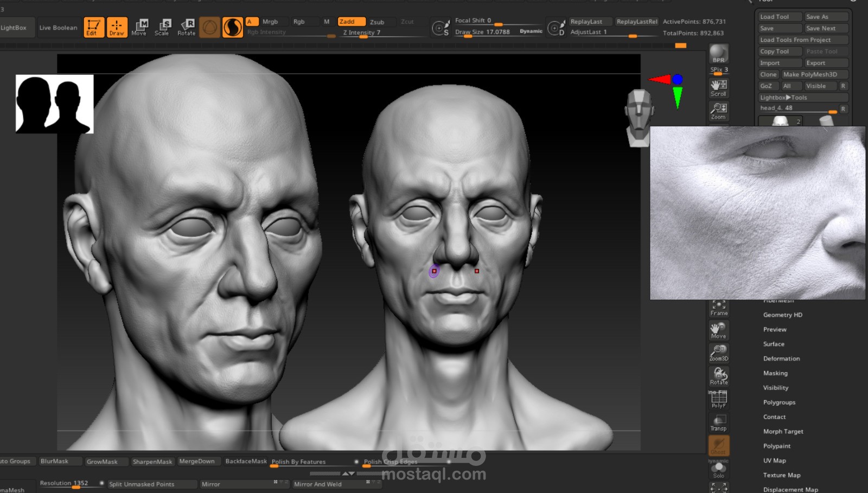Toggle the Zadd mode
Viewport: 868px width, 493px height.
click(x=351, y=22)
